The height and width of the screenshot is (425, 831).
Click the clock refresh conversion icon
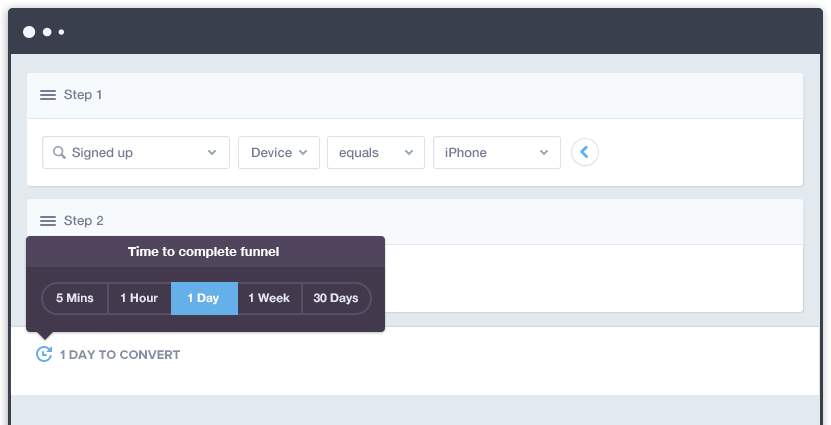point(44,354)
